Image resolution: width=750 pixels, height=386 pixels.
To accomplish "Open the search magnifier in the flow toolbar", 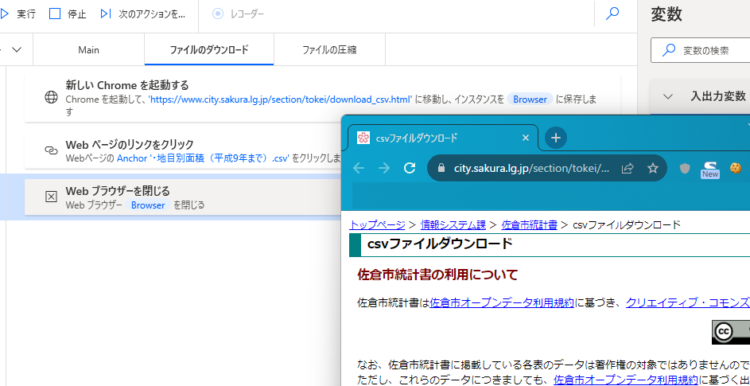I will (x=612, y=14).
